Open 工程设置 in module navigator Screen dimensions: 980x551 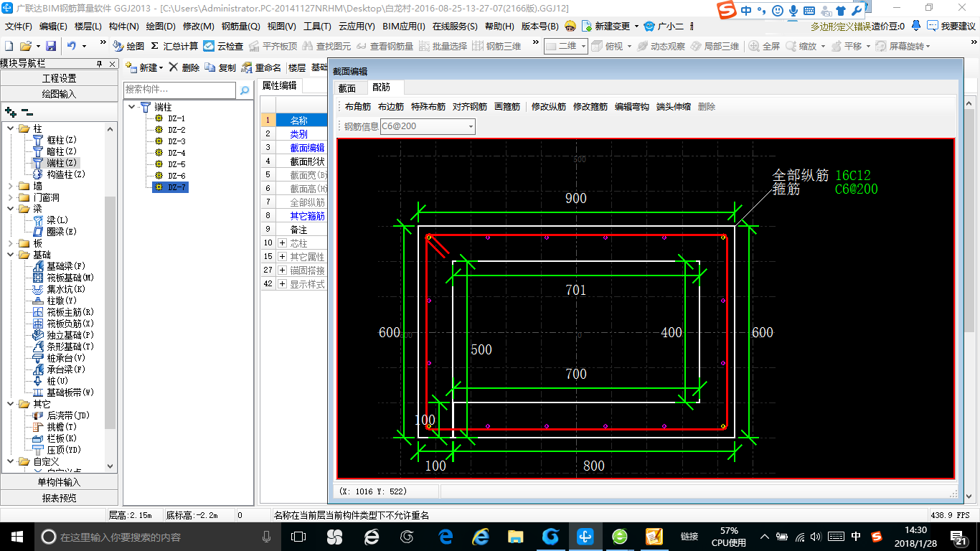click(x=59, y=78)
